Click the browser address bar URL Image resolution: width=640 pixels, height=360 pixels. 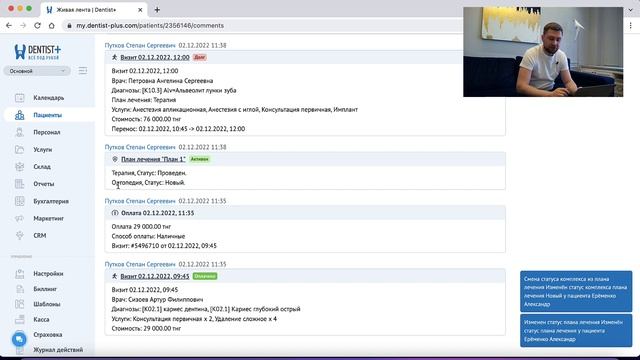[x=150, y=25]
